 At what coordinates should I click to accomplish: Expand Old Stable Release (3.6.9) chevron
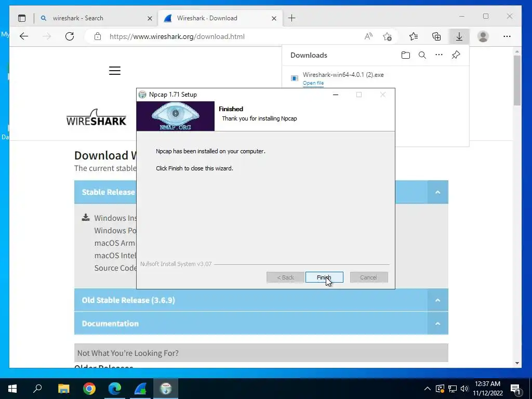437,300
